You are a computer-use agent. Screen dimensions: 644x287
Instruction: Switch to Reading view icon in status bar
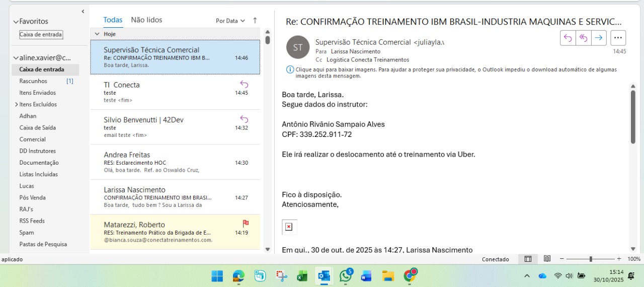pyautogui.click(x=547, y=259)
